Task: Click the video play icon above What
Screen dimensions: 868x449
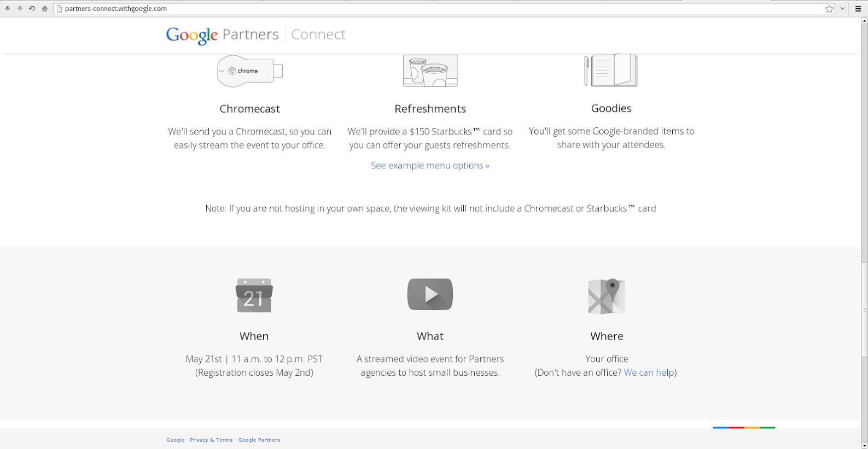Action: [430, 294]
